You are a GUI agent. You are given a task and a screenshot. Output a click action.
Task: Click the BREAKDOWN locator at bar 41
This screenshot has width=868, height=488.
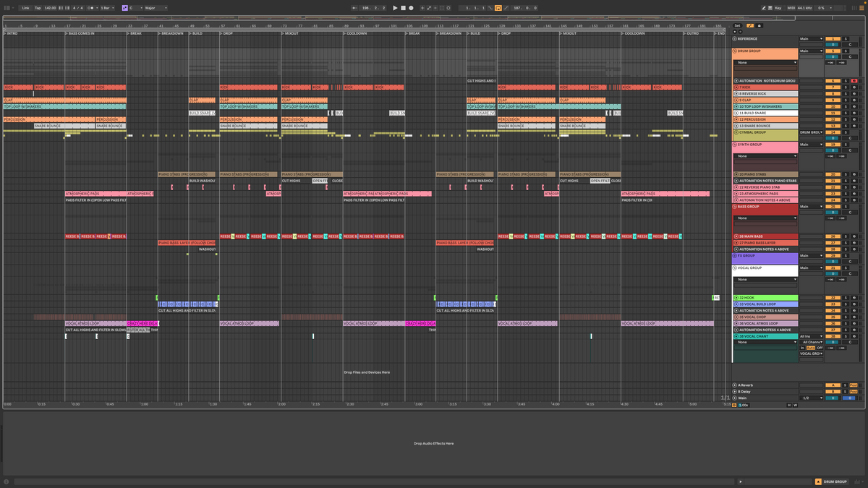coord(171,33)
